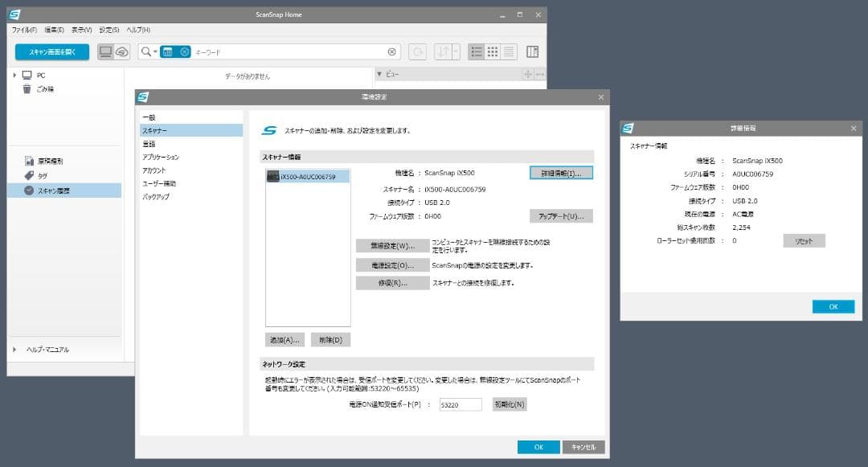The image size is (868, 467).
Task: Expand the ヘルプ・マニュアル section
Action: [14, 350]
